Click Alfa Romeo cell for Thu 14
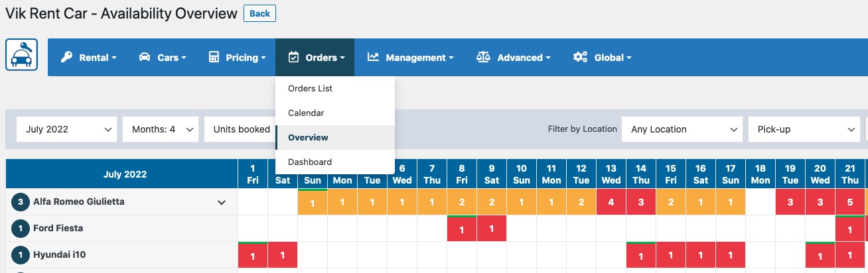The image size is (868, 273). 641,202
